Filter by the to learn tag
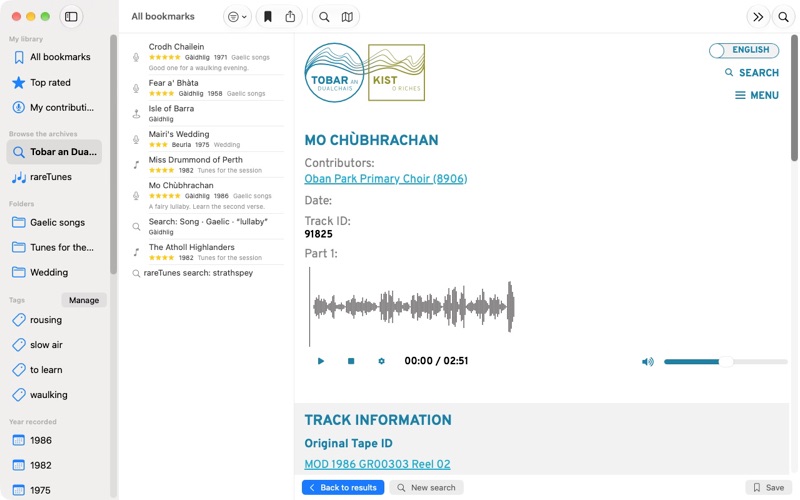The image size is (800, 500). coord(54,370)
